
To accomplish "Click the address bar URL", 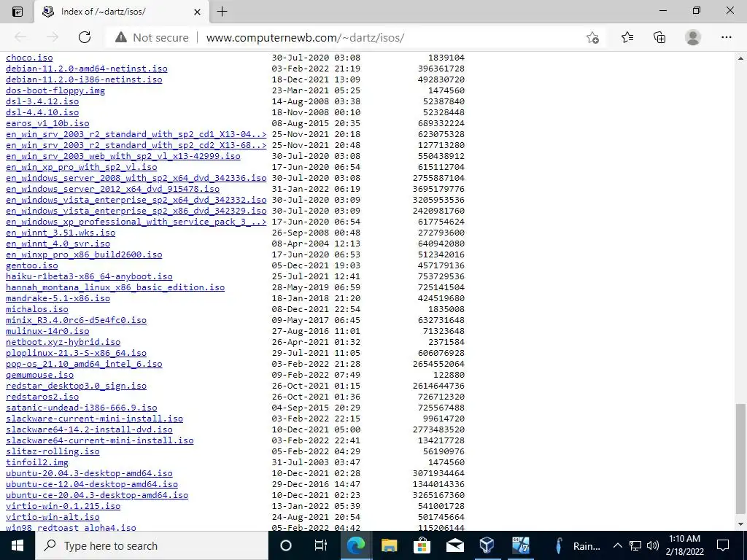I will (305, 38).
